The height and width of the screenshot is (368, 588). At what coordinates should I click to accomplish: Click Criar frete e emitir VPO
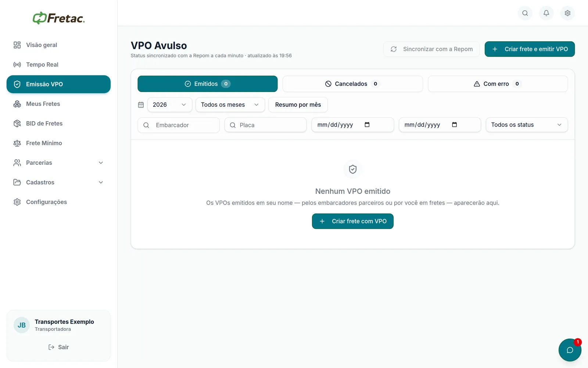tap(530, 49)
